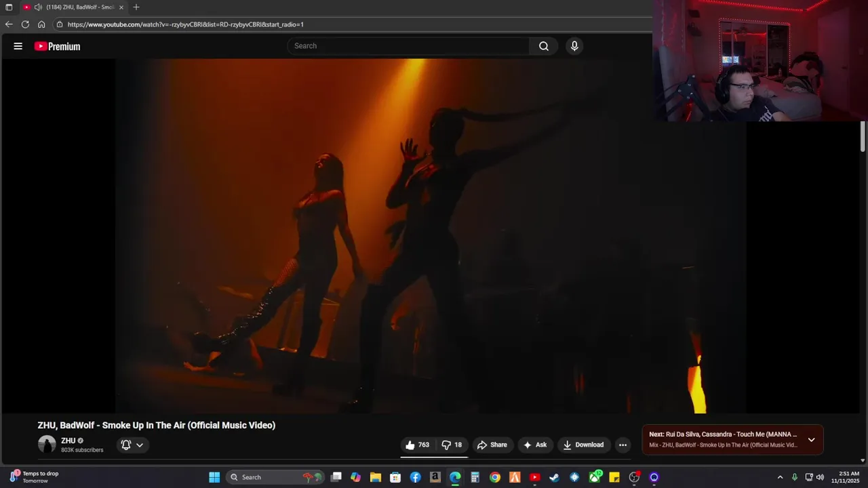Show hidden system tray icons
This screenshot has width=868, height=488.
pos(780,477)
